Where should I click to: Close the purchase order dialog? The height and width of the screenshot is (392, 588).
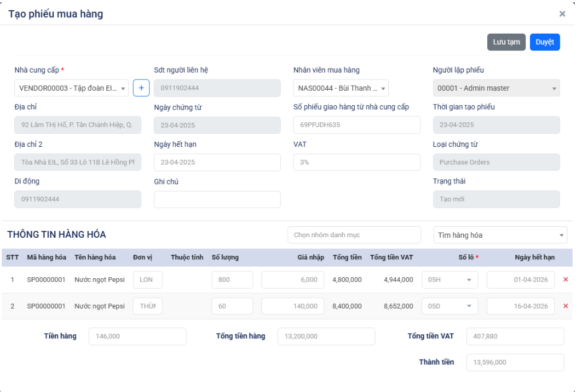(562, 14)
